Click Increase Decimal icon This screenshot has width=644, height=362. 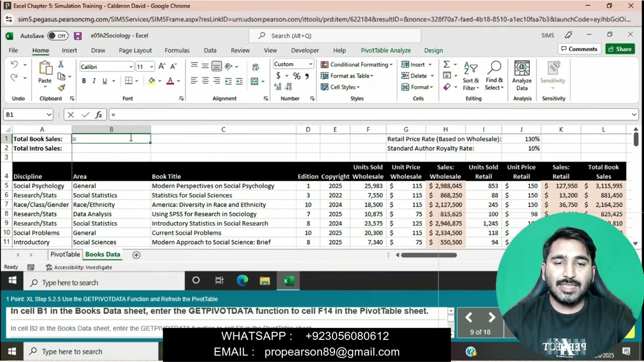[278, 86]
